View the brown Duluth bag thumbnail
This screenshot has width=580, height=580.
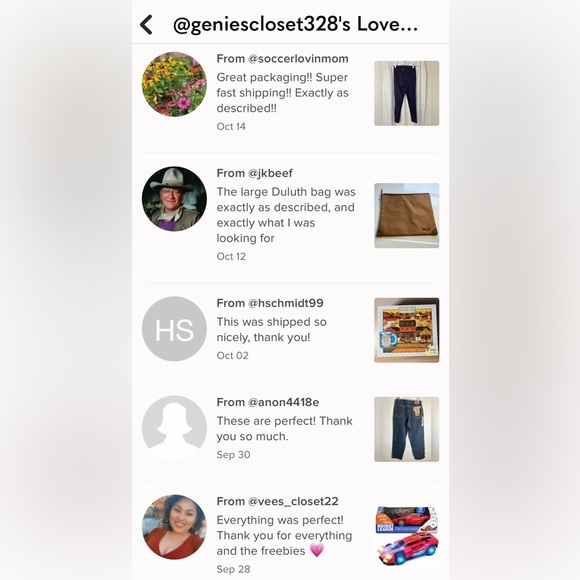tap(407, 215)
